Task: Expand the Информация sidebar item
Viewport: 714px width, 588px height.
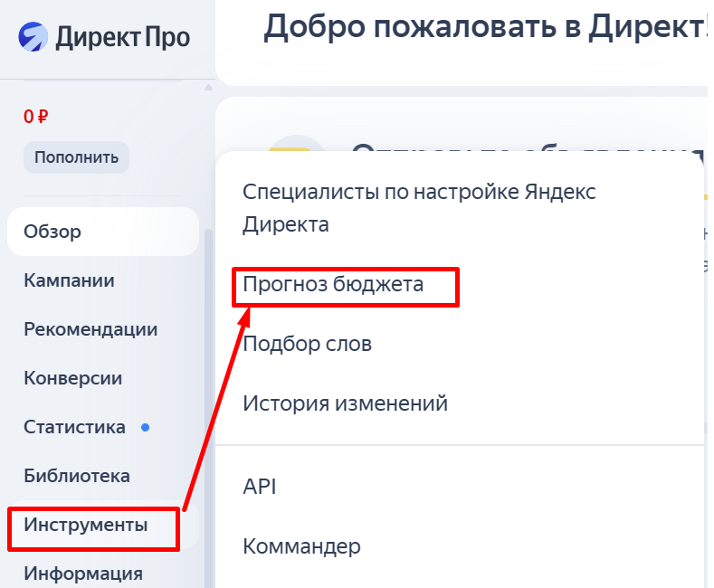Action: point(83,574)
